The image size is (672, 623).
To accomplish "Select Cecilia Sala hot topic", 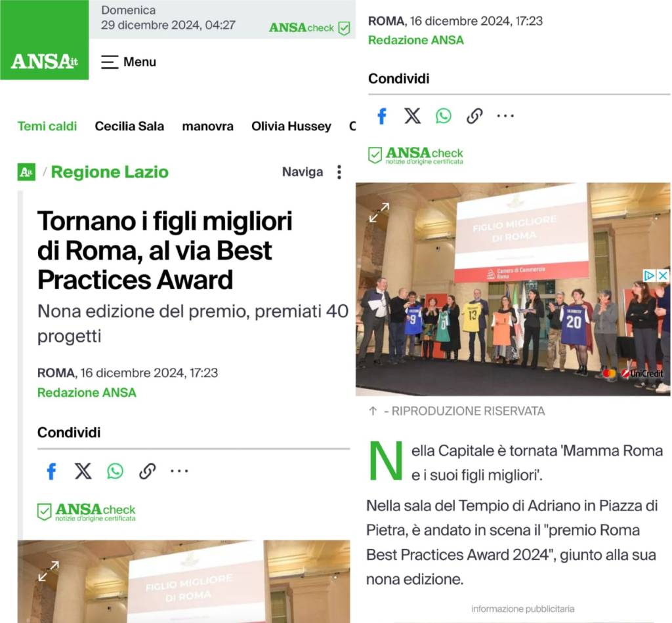I will (x=129, y=127).
